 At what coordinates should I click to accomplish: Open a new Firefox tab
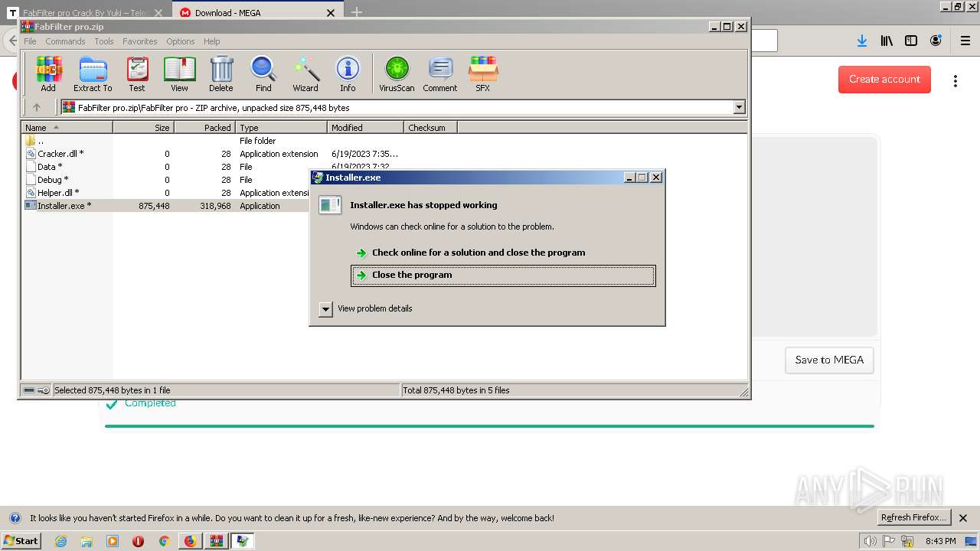point(356,12)
